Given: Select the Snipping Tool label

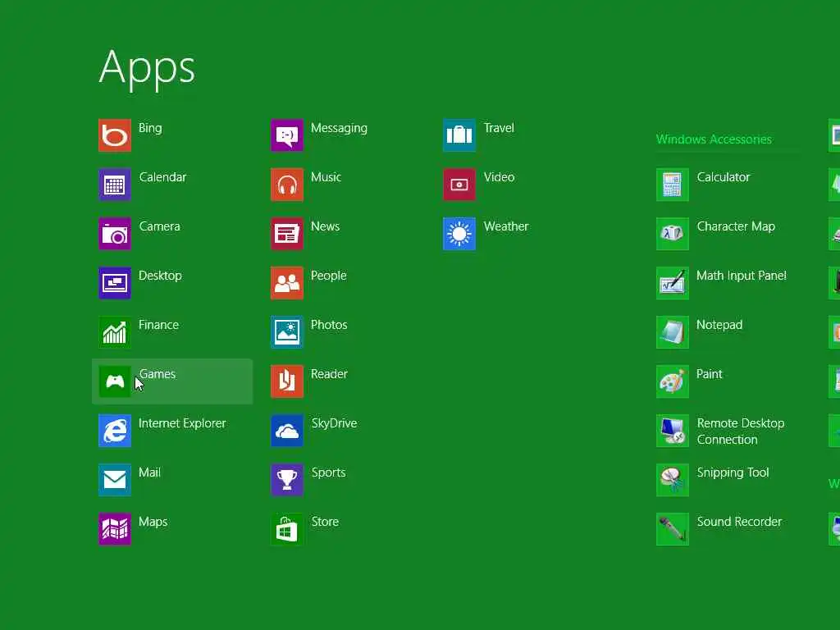Looking at the screenshot, I should coord(733,473).
